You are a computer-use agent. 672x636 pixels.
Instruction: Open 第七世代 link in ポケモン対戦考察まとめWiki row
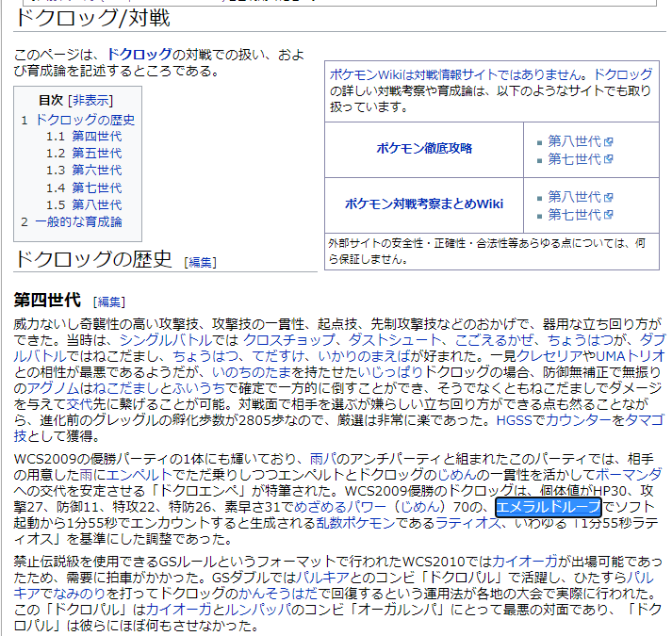[x=575, y=214]
